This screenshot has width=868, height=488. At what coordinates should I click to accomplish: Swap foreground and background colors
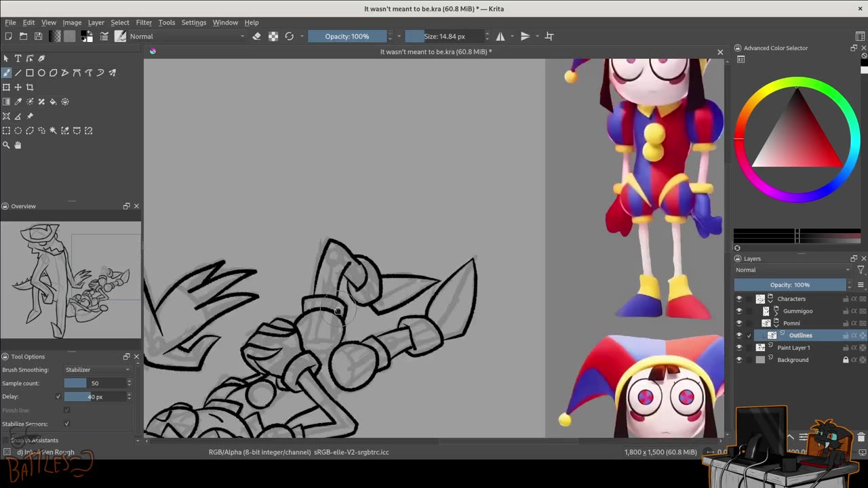pyautogui.click(x=90, y=33)
